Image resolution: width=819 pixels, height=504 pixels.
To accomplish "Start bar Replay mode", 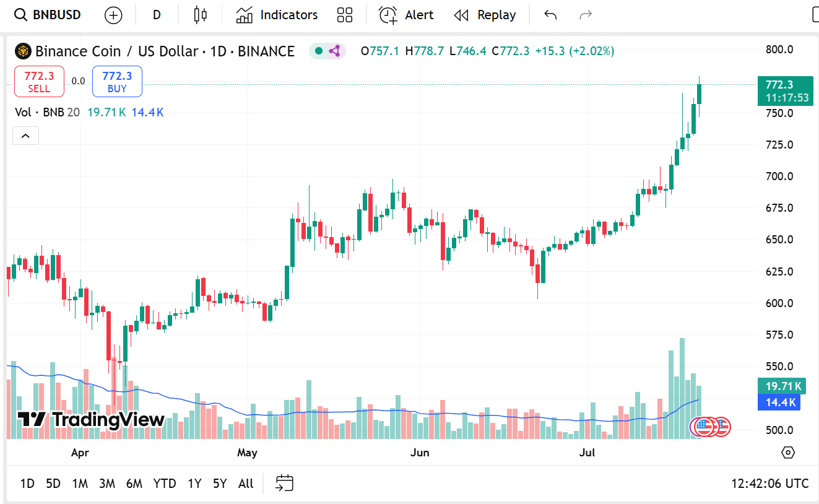I will pyautogui.click(x=485, y=15).
